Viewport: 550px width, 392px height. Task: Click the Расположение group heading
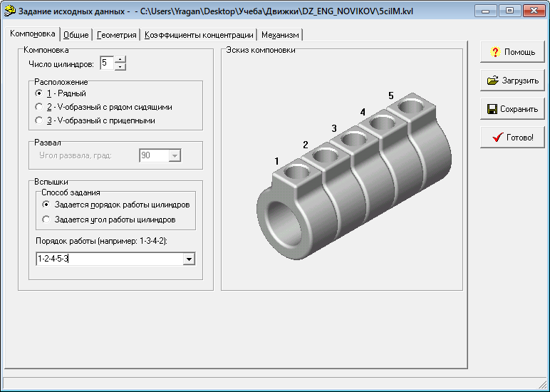click(x=61, y=82)
